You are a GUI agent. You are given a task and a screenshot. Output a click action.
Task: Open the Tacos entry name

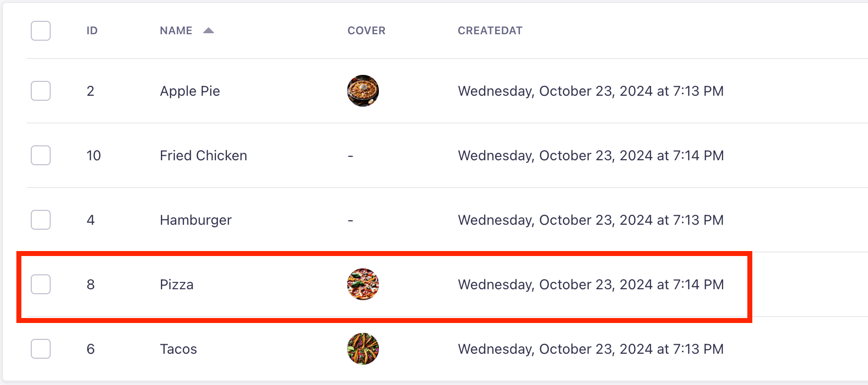click(178, 349)
